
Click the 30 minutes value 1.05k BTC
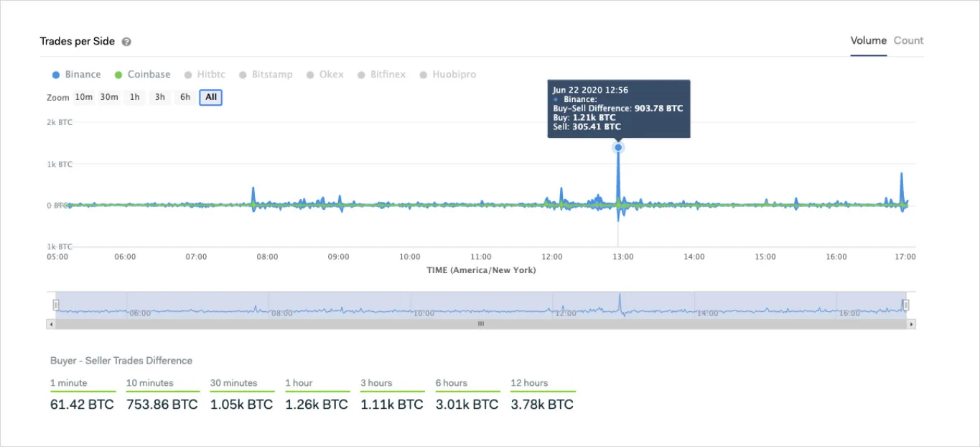(x=241, y=405)
